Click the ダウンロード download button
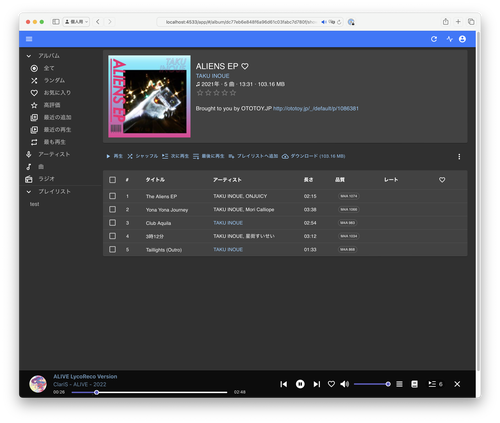 pyautogui.click(x=313, y=156)
